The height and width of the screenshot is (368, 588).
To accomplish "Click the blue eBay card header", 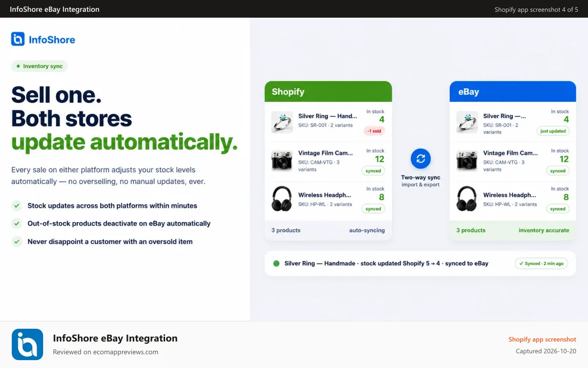I will pos(513,92).
